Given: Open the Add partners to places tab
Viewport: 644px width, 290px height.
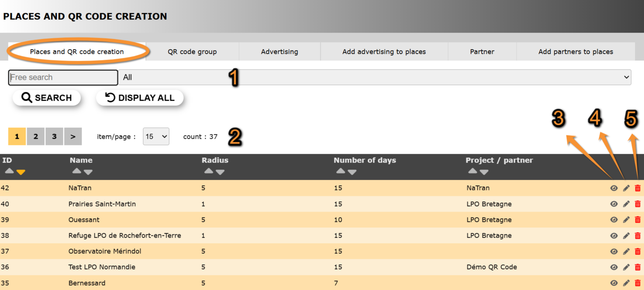Looking at the screenshot, I should [575, 52].
